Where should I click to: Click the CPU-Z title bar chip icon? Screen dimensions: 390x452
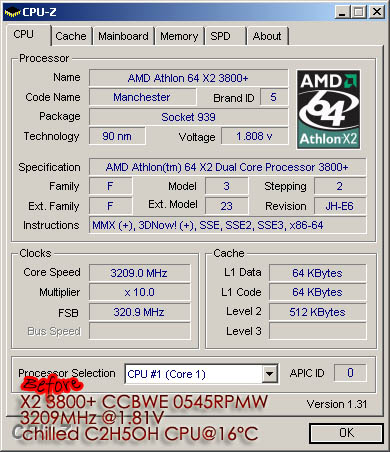click(x=13, y=12)
